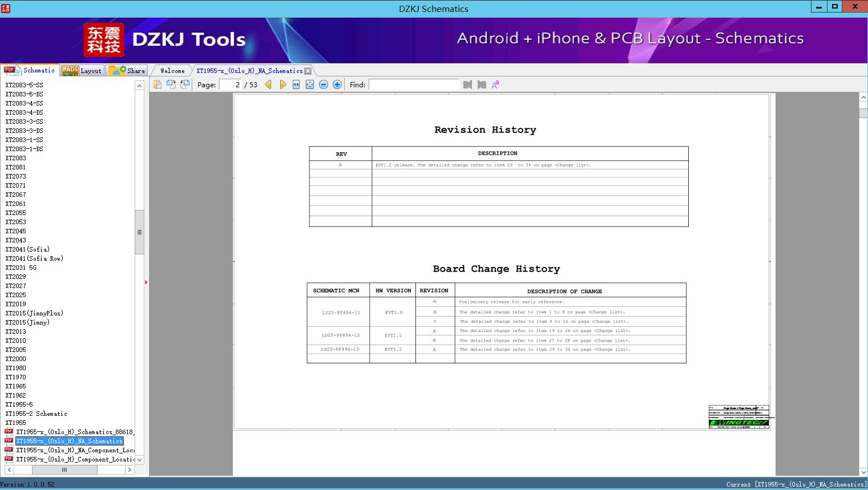Image resolution: width=868 pixels, height=490 pixels.
Task: Open the Schematic PDF tab
Action: (x=30, y=70)
